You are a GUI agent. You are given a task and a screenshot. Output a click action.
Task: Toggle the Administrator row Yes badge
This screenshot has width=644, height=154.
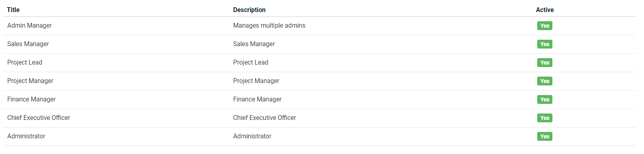544,136
